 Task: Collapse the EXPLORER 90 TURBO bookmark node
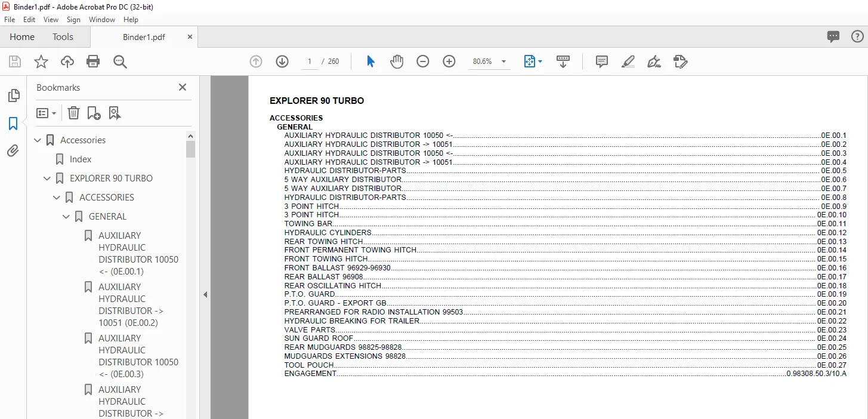point(48,178)
